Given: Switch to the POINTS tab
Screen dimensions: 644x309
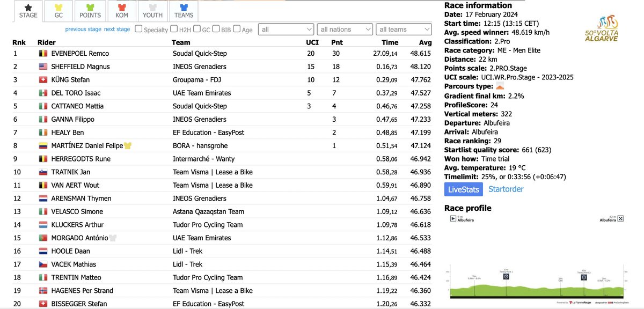Looking at the screenshot, I should point(90,11).
